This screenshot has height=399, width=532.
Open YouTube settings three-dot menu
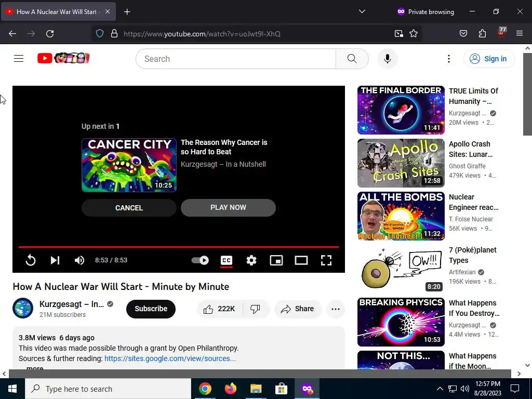click(x=448, y=59)
